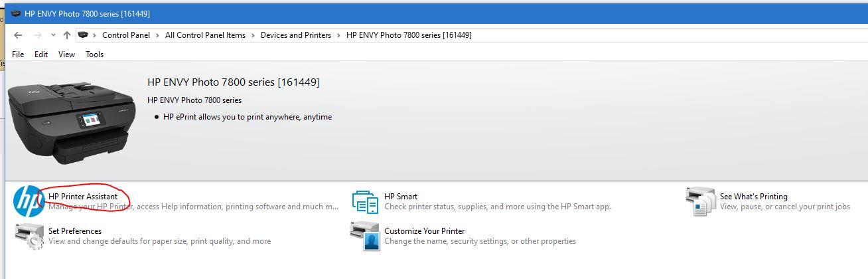Viewport: 868px width, 279px height.
Task: Open the HP Smart link
Action: pos(401,197)
